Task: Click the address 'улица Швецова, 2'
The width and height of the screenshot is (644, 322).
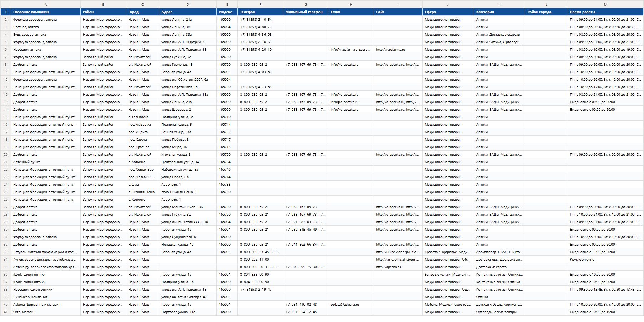Action: (x=188, y=110)
